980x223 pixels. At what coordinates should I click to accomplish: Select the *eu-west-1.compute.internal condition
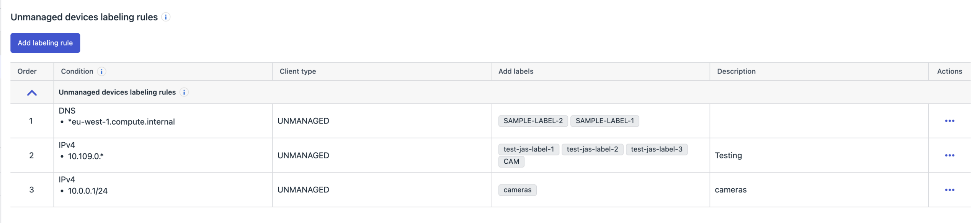[x=121, y=122]
